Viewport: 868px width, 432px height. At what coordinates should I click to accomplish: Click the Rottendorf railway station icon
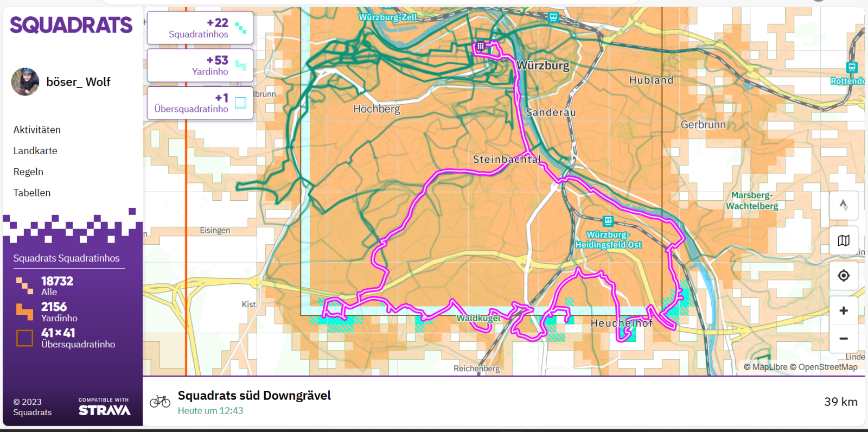point(852,68)
